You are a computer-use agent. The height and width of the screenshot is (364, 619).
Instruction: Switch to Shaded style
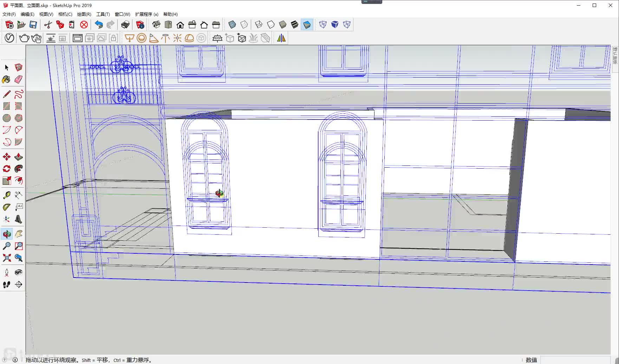(x=283, y=25)
